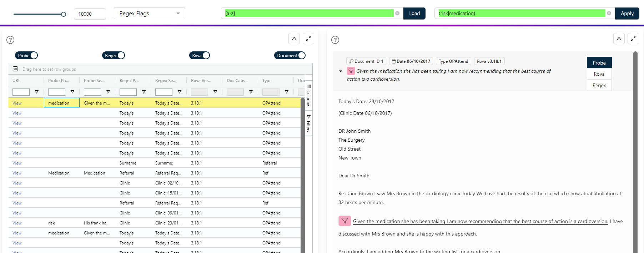Click the row limit slider handle
Image resolution: width=644 pixels, height=253 pixels.
64,14
